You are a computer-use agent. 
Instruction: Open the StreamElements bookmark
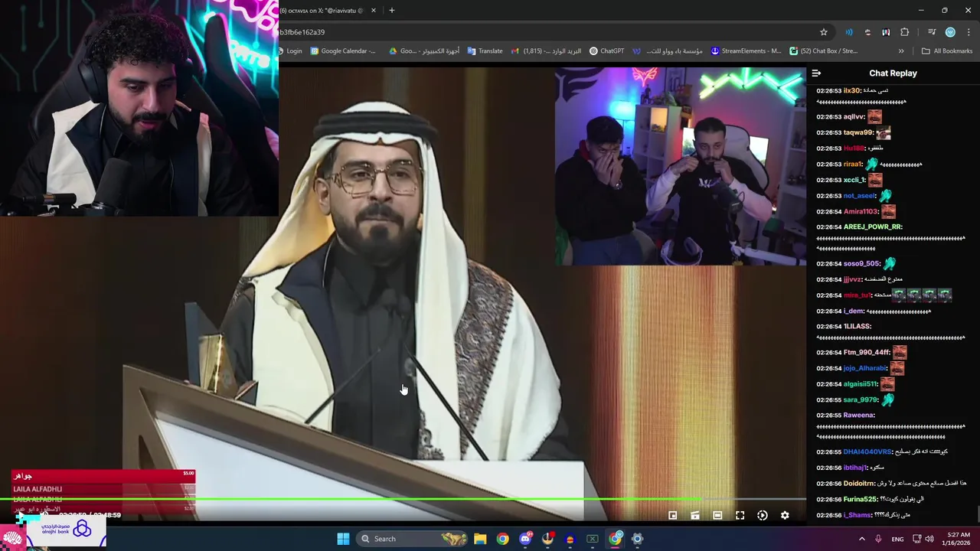(x=746, y=51)
